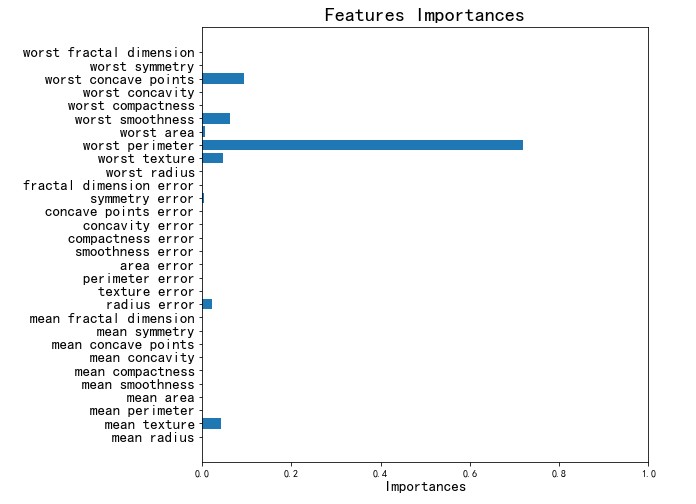Click the Importances x-axis label
The height and width of the screenshot is (504, 696).
tap(425, 487)
